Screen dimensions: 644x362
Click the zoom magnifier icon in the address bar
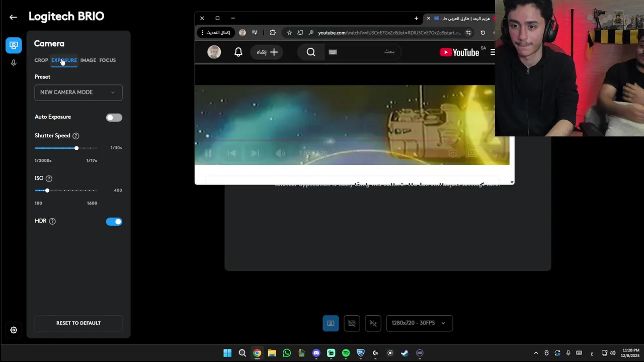point(311,33)
